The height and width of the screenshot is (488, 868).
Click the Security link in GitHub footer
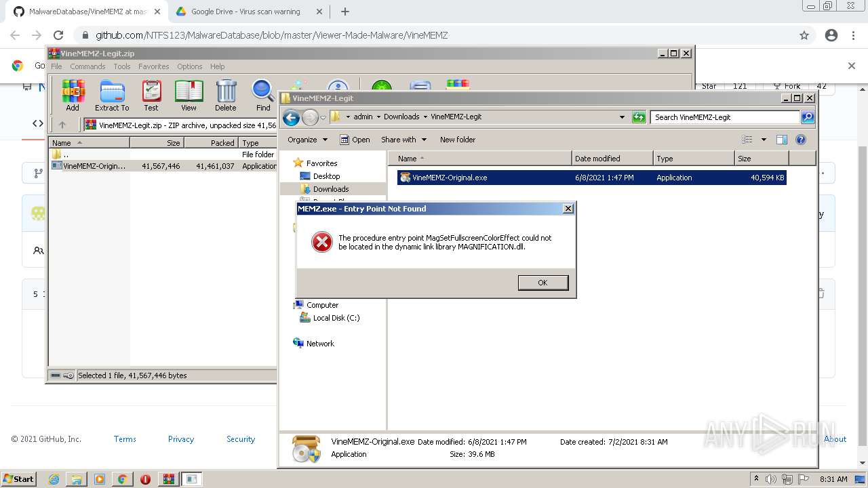click(241, 439)
